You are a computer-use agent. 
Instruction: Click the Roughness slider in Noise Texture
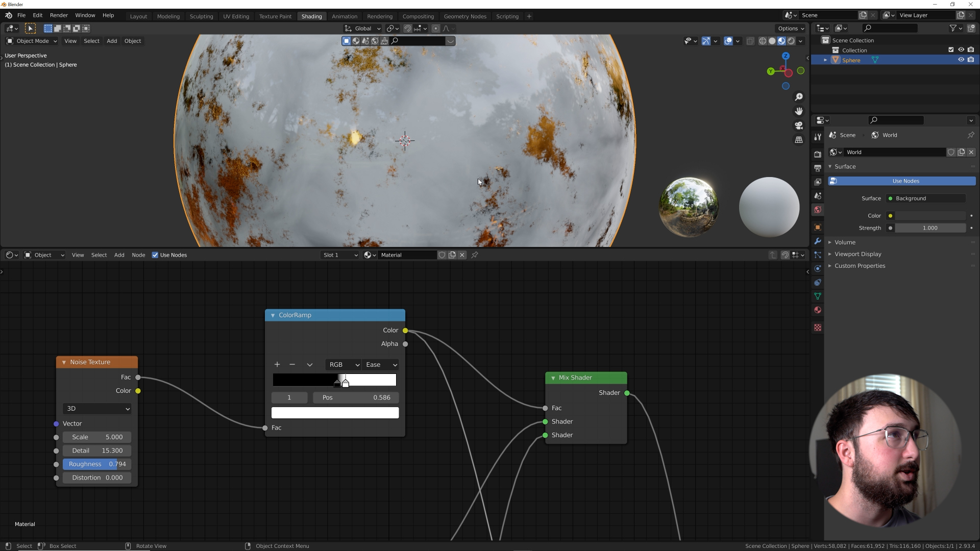tap(97, 464)
